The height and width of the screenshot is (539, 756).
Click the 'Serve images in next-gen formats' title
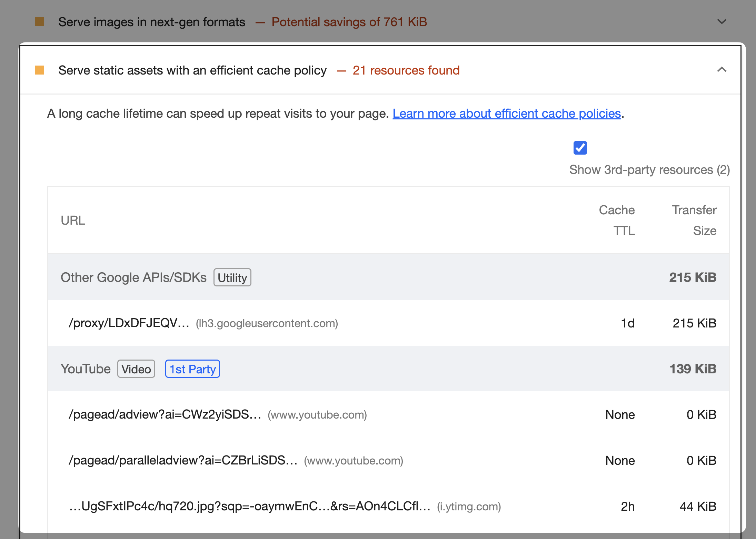pyautogui.click(x=152, y=22)
